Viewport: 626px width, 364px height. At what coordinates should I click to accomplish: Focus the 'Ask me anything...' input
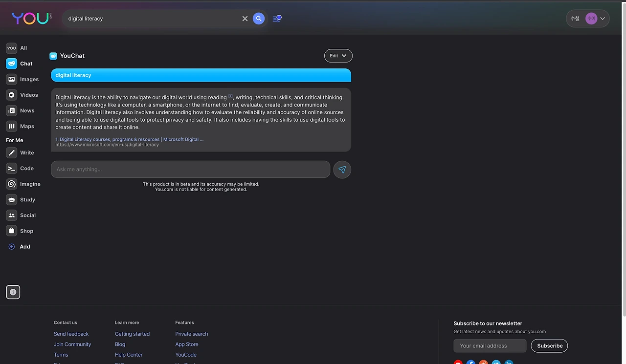190,170
